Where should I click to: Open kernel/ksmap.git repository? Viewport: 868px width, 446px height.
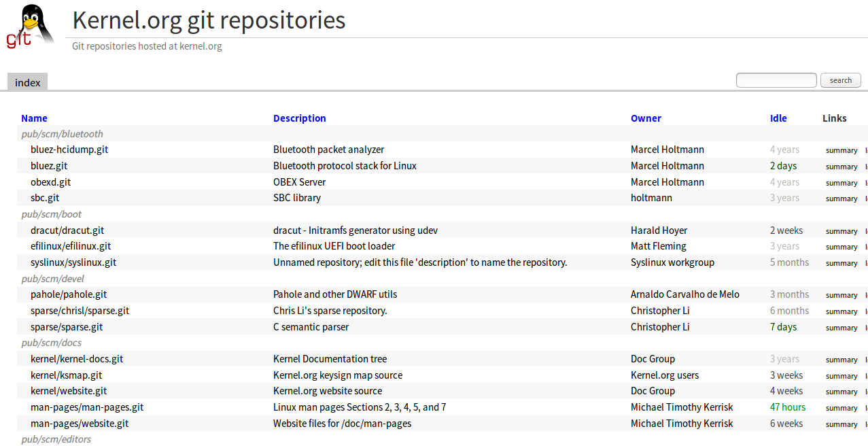click(x=66, y=375)
